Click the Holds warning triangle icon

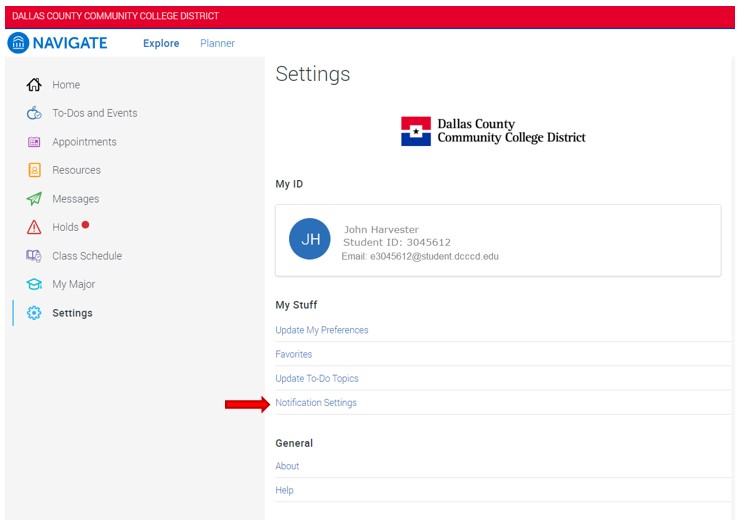coord(34,227)
